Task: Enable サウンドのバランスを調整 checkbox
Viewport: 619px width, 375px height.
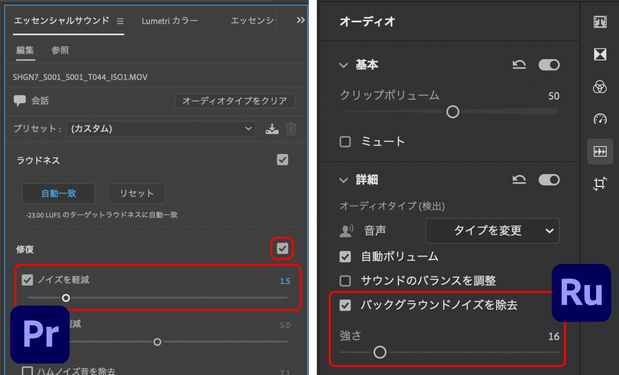Action: click(345, 281)
